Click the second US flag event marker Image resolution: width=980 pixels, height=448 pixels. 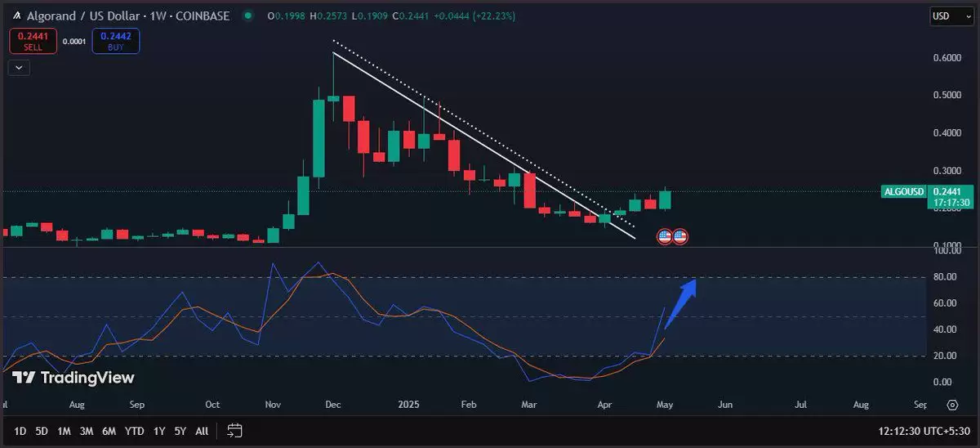(679, 236)
